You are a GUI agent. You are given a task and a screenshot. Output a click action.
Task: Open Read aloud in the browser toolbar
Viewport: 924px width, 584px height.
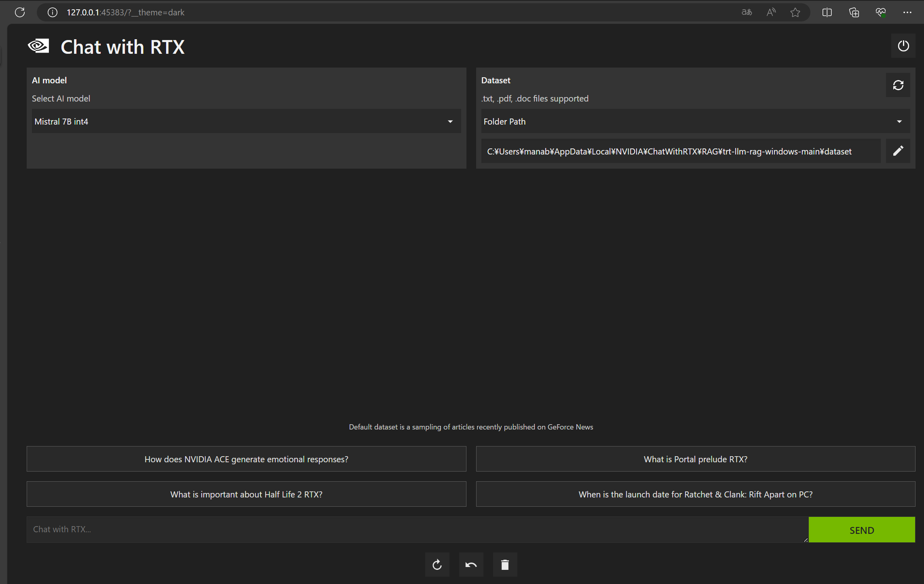tap(771, 12)
